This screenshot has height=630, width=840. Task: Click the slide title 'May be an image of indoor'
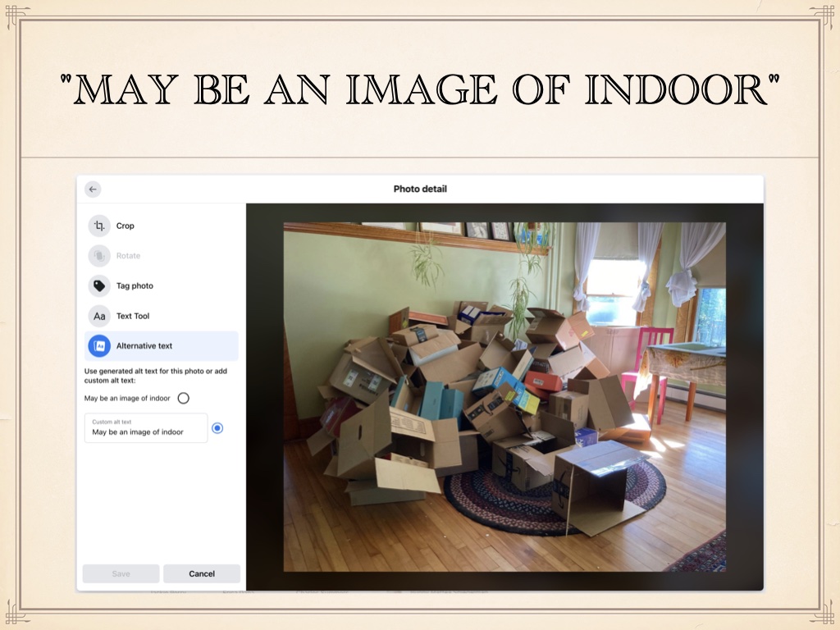click(x=420, y=89)
